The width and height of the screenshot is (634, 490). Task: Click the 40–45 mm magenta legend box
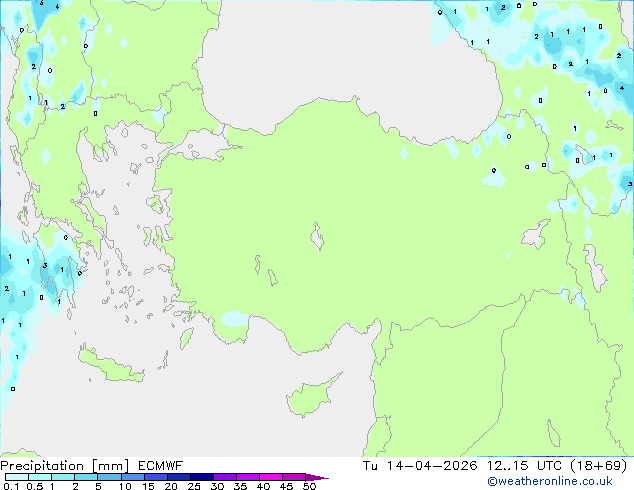(271, 477)
